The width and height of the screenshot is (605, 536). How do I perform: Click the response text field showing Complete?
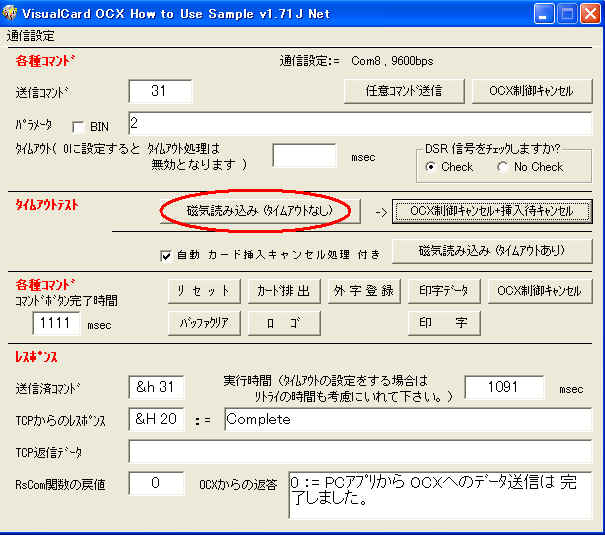coord(408,419)
